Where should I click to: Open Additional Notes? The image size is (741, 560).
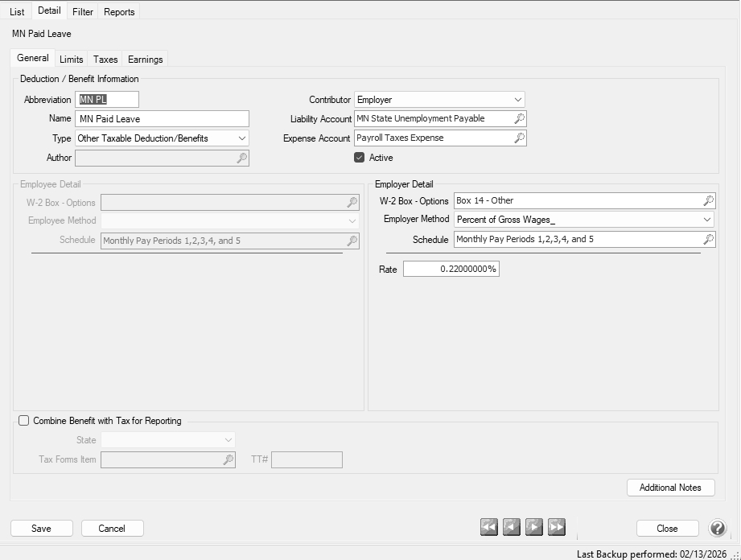(x=670, y=488)
